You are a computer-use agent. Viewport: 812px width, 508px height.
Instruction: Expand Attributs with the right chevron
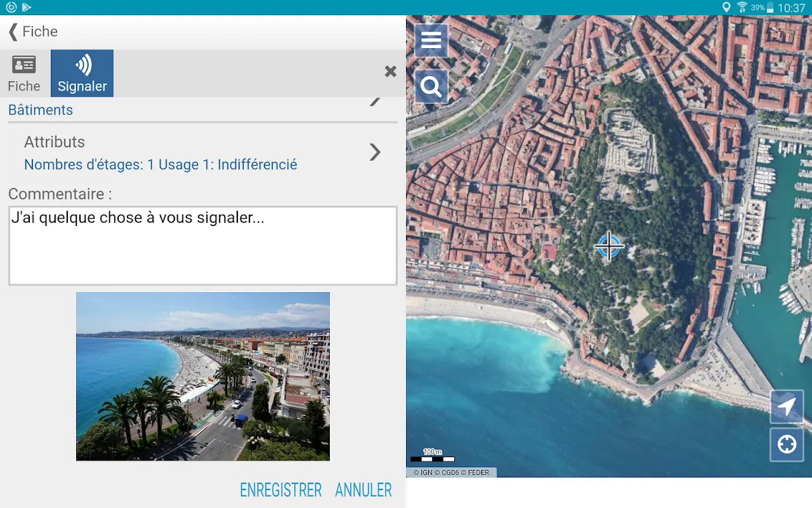coord(375,152)
